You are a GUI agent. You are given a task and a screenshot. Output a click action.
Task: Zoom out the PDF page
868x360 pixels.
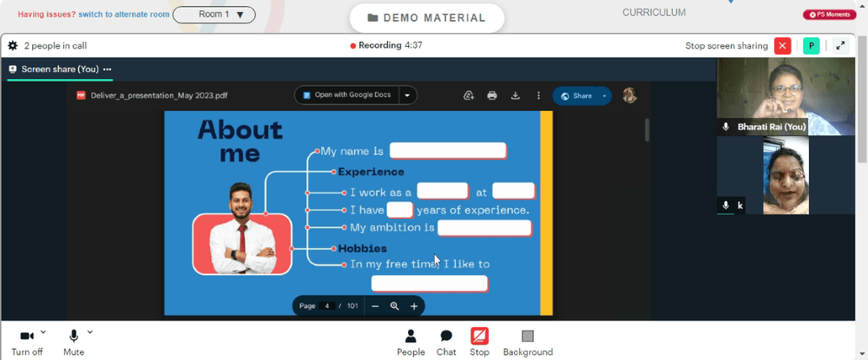375,306
